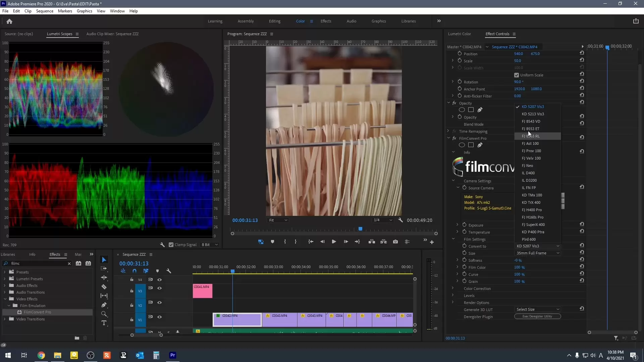Open Program monitor settings wrench
Image resolution: width=644 pixels, height=362 pixels.
tap(400, 220)
